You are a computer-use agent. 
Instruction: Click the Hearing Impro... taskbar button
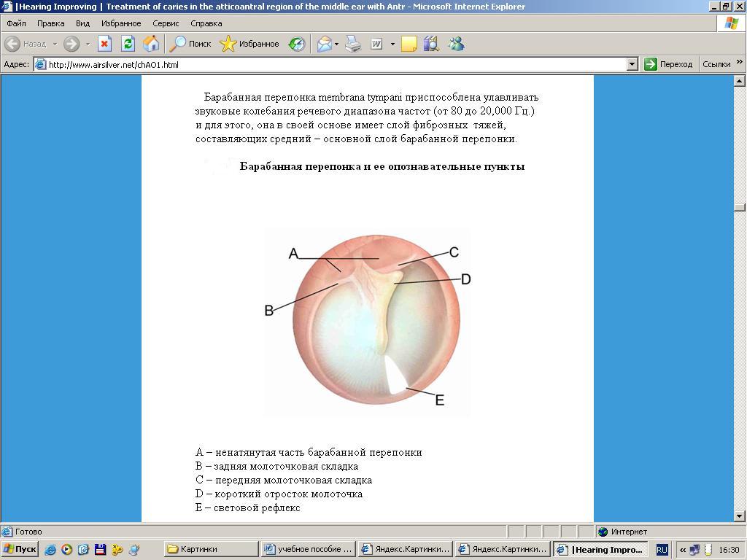(600, 549)
